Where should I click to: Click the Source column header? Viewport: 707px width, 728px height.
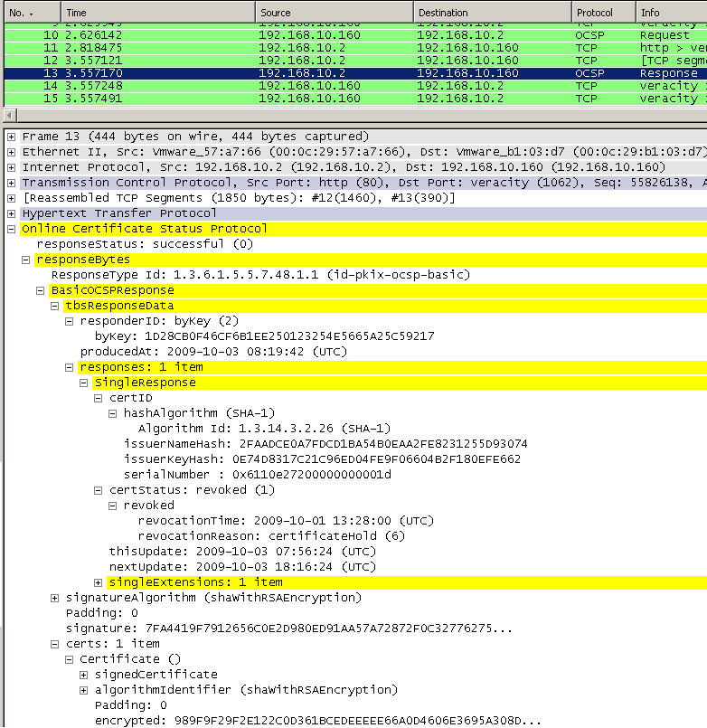[335, 13]
